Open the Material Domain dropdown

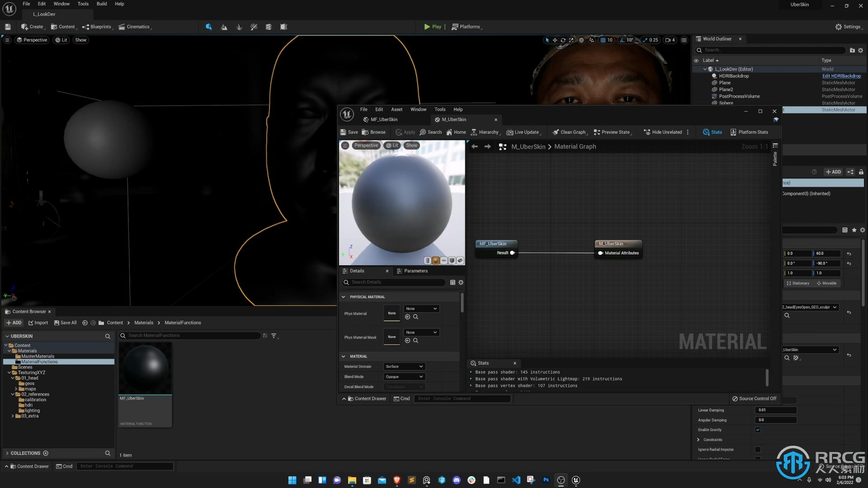[x=404, y=366]
